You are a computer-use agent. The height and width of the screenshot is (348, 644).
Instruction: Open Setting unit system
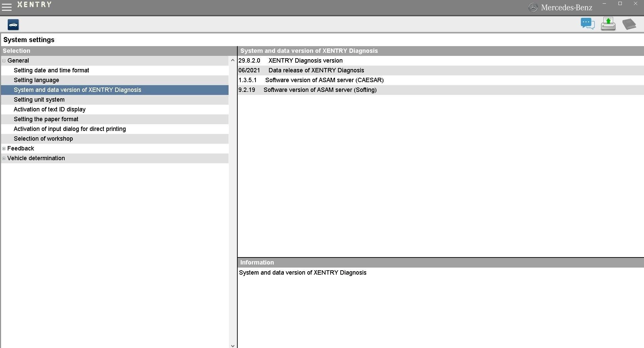click(114, 100)
